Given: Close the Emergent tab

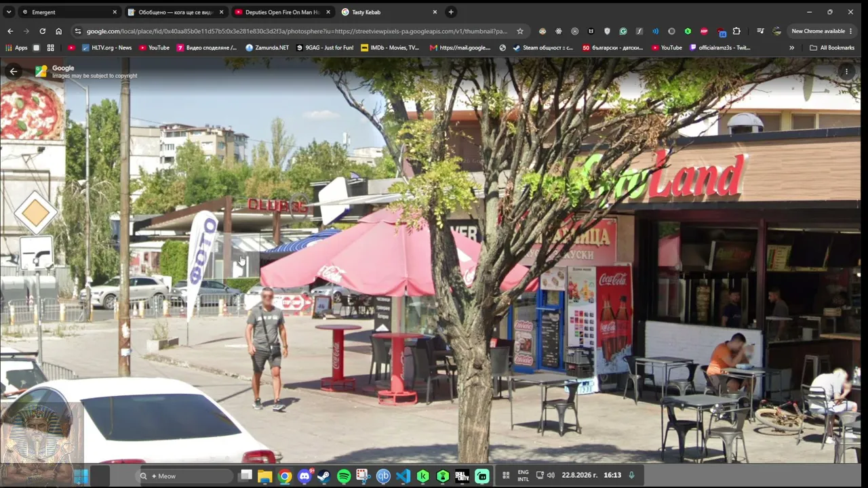Looking at the screenshot, I should click(115, 12).
